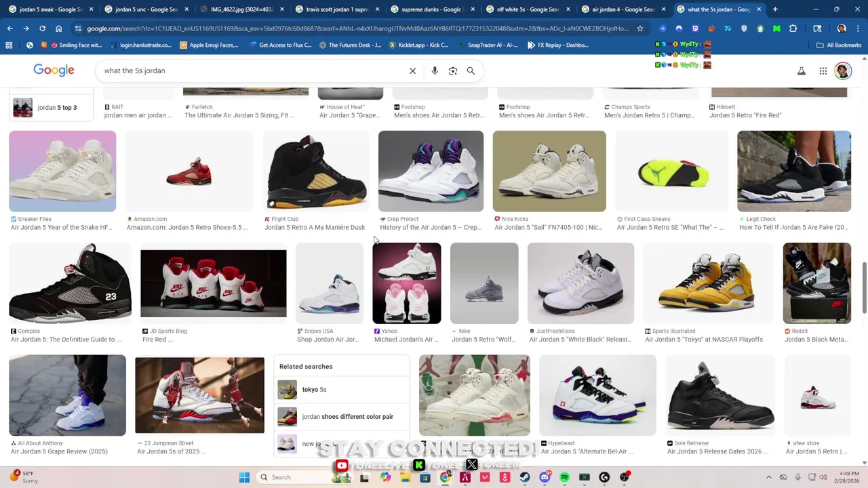868x488 pixels.
Task: Open the JD Sports Blog Fire Red image
Action: pyautogui.click(x=214, y=283)
